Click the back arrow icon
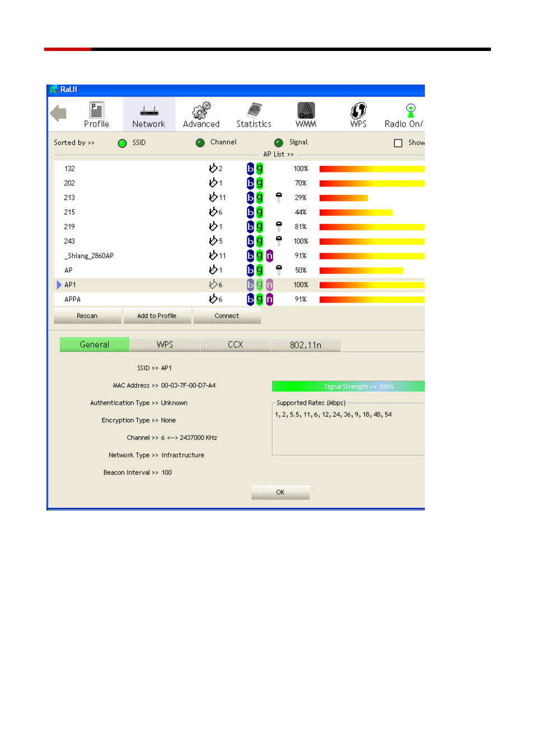The height and width of the screenshot is (756, 534). [58, 113]
